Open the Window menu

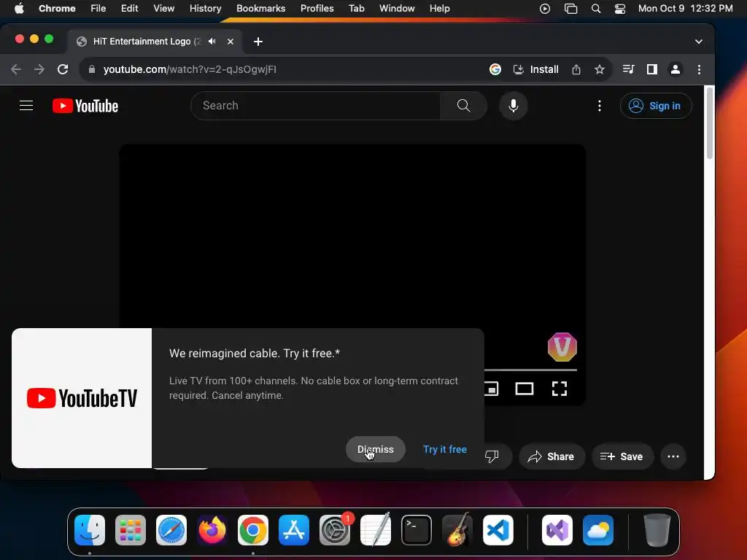(397, 9)
